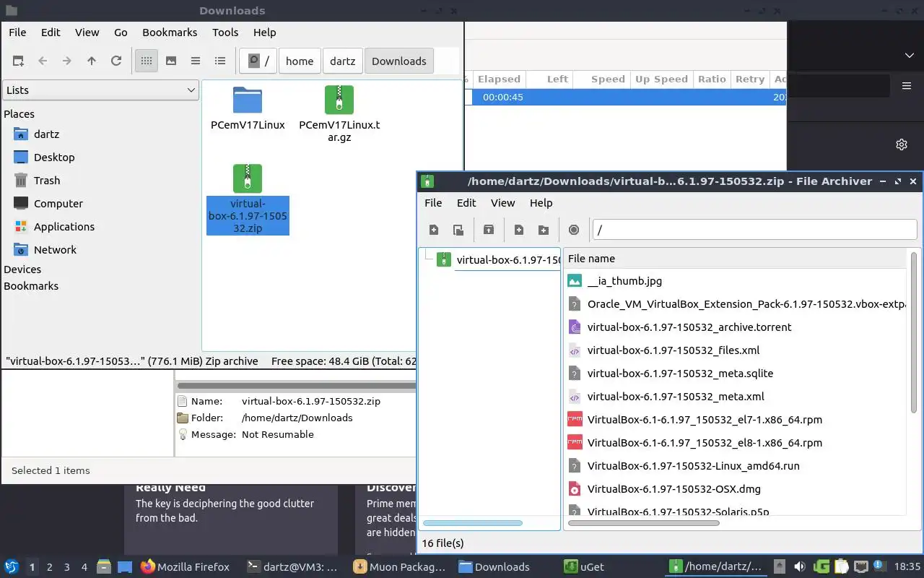Open Mozilla Firefox from the taskbar

pos(186,567)
